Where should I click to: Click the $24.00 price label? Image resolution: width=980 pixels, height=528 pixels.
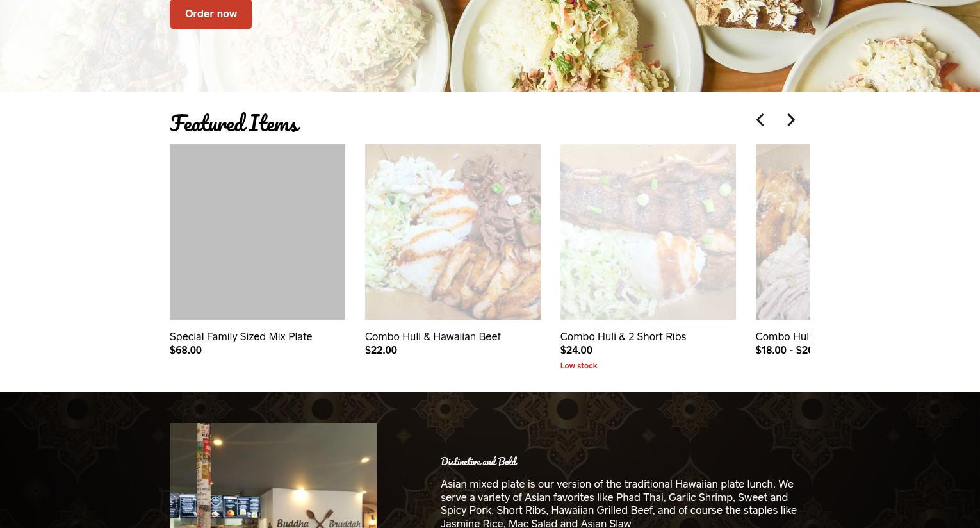point(576,350)
